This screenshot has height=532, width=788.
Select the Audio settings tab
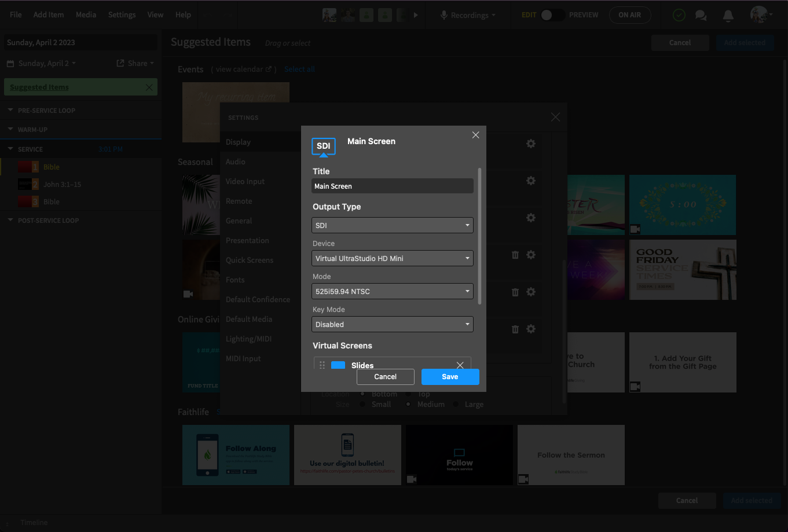click(x=236, y=162)
